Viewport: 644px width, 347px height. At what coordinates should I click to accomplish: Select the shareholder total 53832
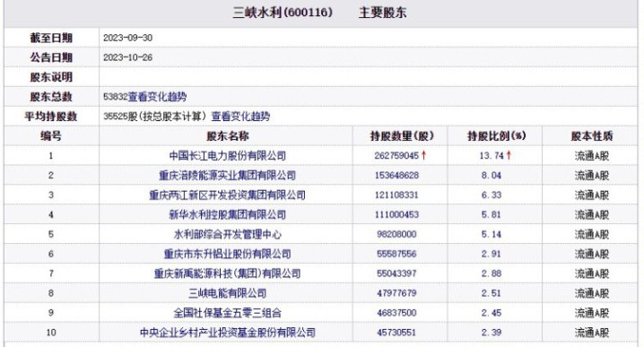(116, 97)
